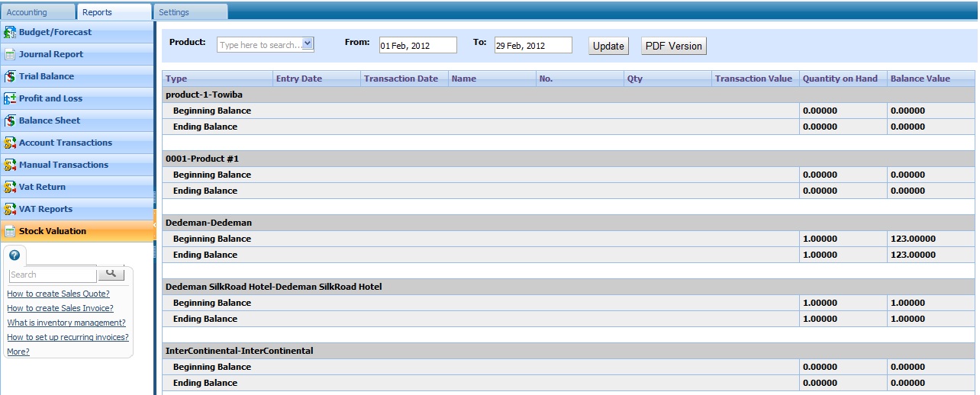Image resolution: width=980 pixels, height=395 pixels.
Task: Click the Update button
Action: (608, 46)
